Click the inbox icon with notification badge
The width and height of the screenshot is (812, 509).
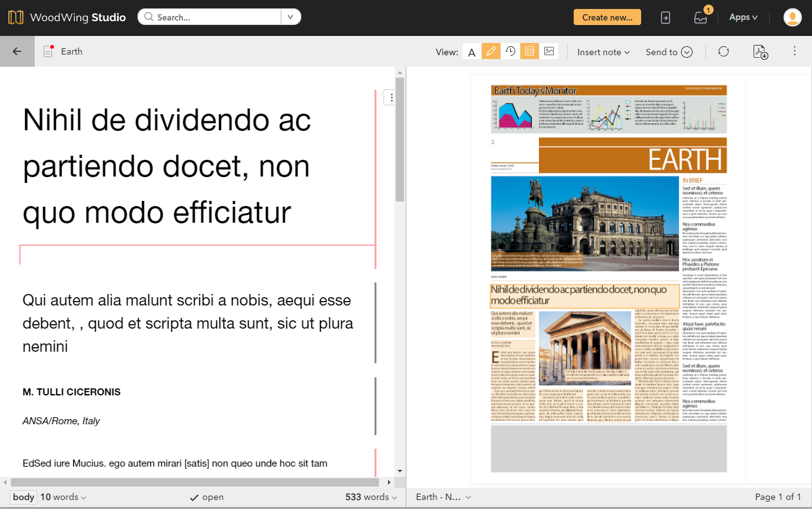700,17
